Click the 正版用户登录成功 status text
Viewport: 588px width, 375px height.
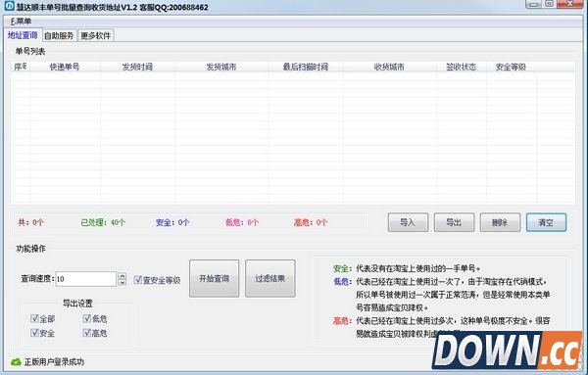click(54, 362)
